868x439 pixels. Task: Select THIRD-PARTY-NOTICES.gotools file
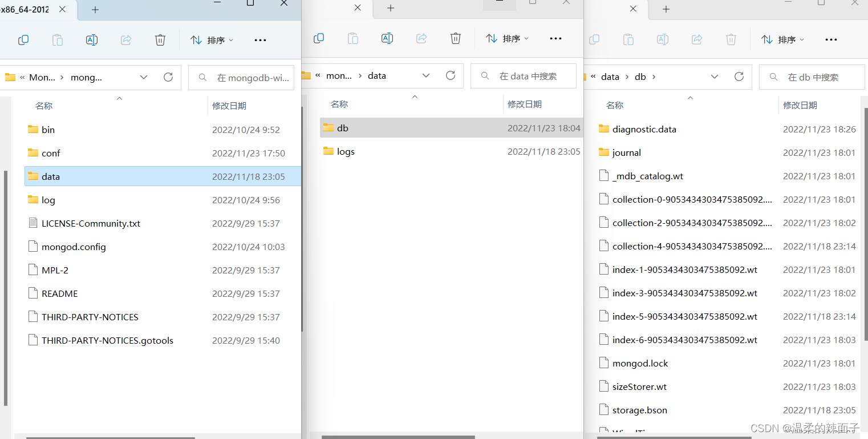(163, 340)
